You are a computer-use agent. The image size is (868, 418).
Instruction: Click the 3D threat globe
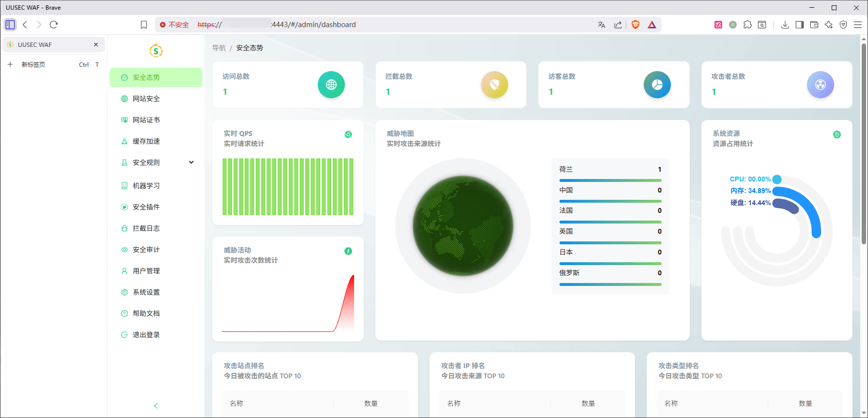pyautogui.click(x=463, y=226)
